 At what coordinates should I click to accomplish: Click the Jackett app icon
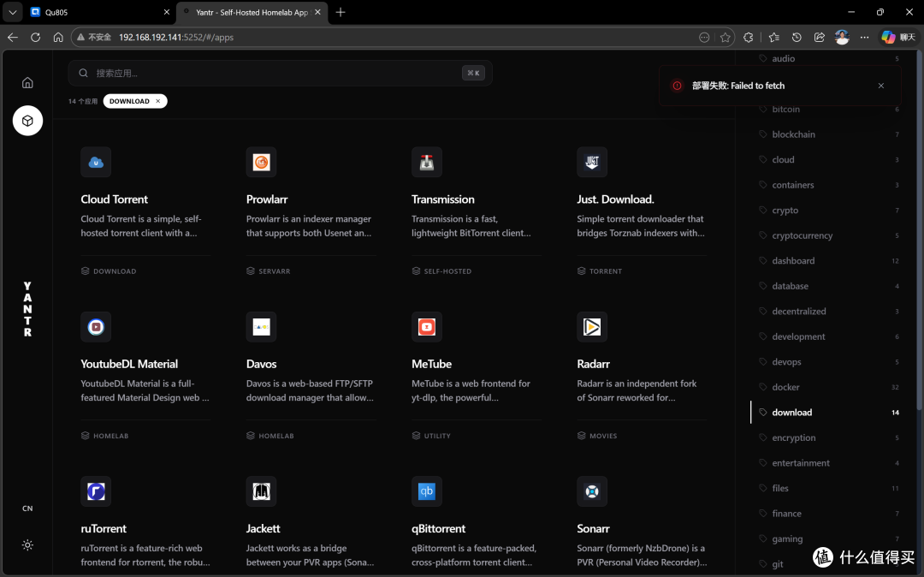(x=262, y=491)
